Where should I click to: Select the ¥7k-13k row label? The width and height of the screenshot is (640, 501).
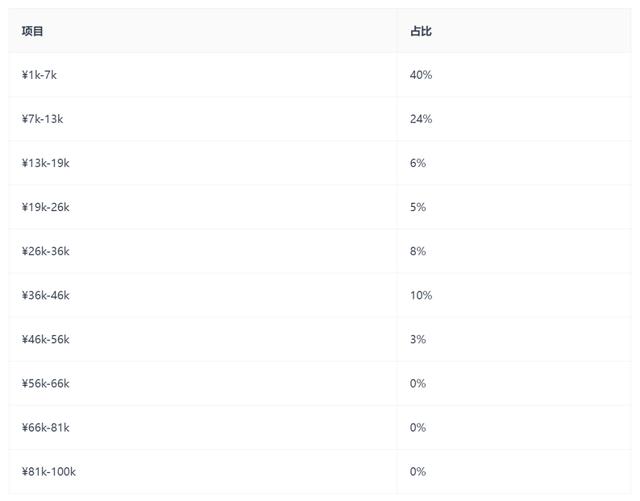(x=43, y=119)
